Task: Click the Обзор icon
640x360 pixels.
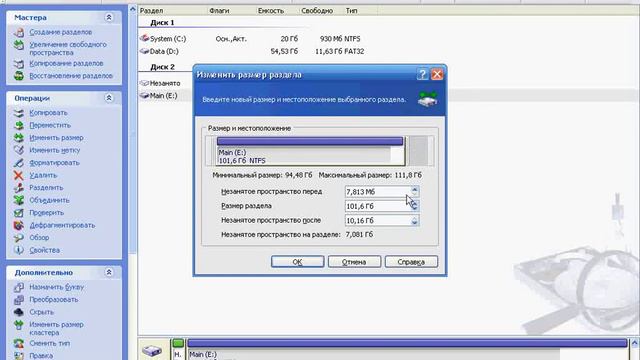Action: (x=19, y=238)
